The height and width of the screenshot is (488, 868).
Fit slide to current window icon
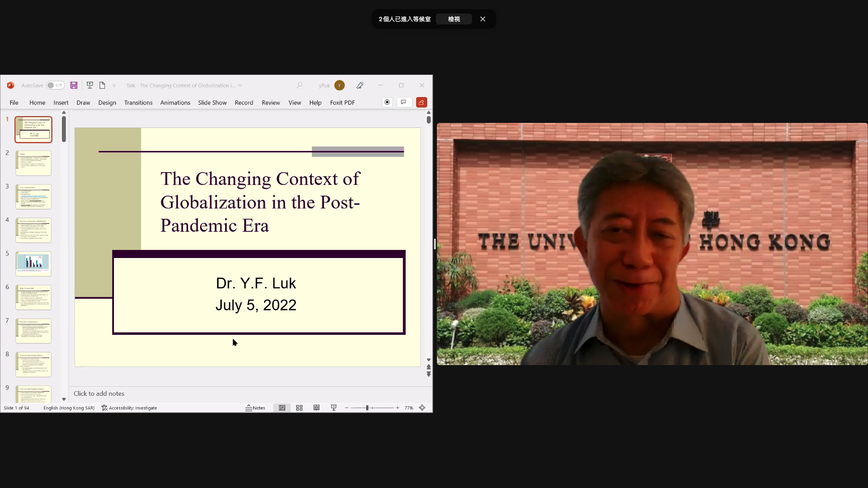422,408
